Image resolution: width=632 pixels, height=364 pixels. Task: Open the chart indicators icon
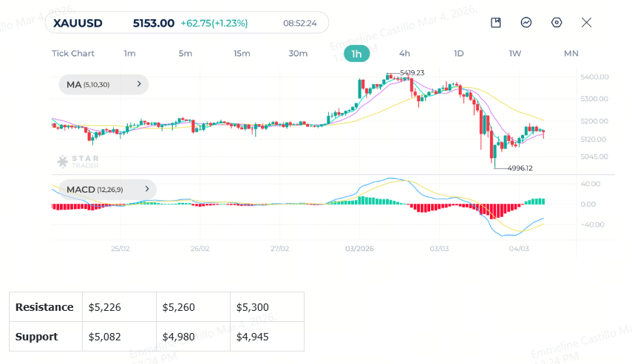click(526, 23)
